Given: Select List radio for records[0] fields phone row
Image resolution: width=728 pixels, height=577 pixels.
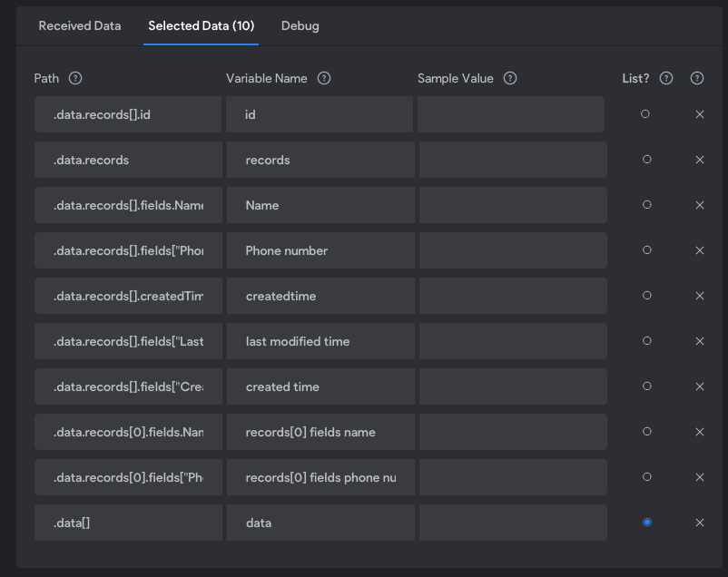Looking at the screenshot, I should (x=646, y=476).
